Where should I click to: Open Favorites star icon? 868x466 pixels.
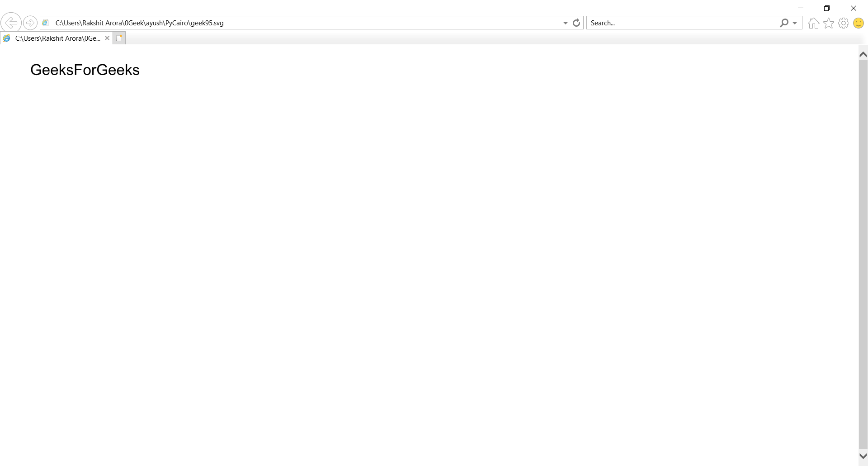(x=829, y=23)
